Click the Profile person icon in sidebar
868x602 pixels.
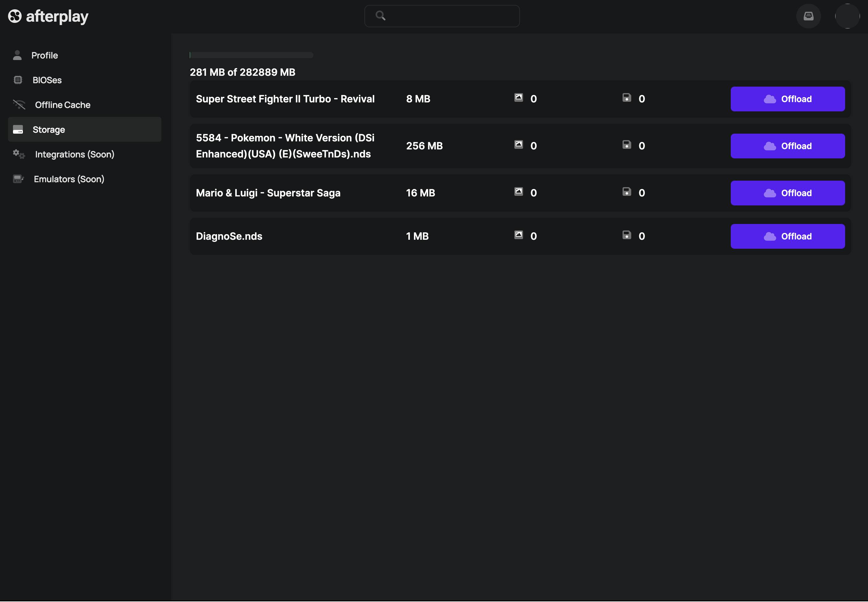point(17,55)
